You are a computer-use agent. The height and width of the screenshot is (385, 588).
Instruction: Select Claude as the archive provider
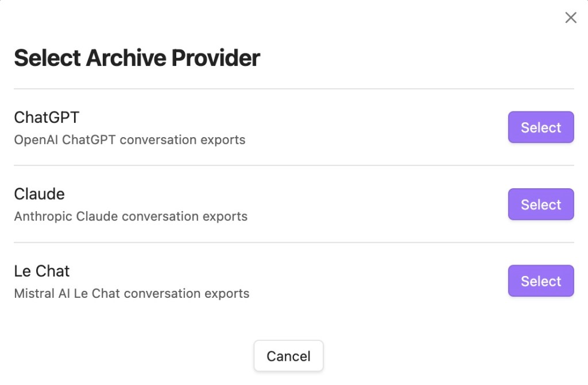tap(540, 204)
